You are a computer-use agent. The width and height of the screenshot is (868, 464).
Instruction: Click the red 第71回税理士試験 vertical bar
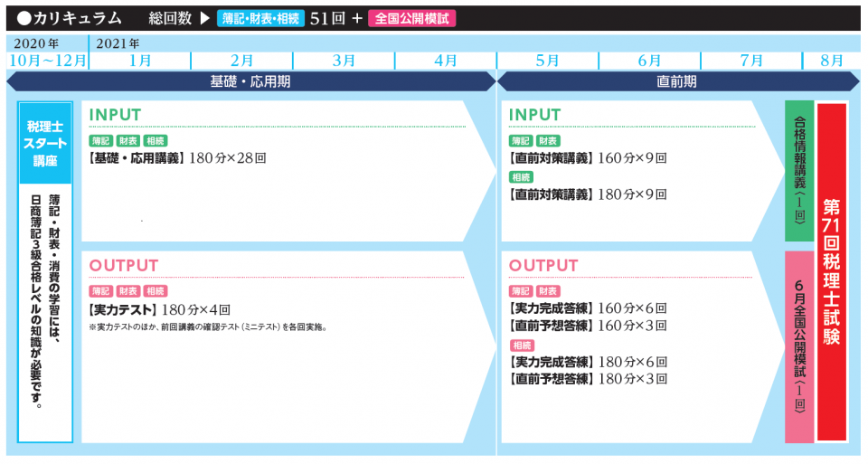(x=832, y=271)
